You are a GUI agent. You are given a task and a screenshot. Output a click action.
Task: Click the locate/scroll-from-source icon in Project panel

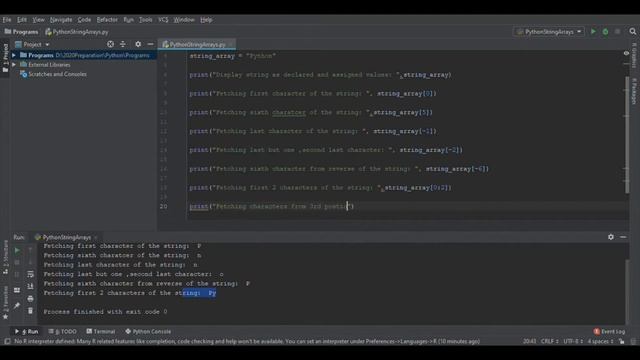point(110,44)
